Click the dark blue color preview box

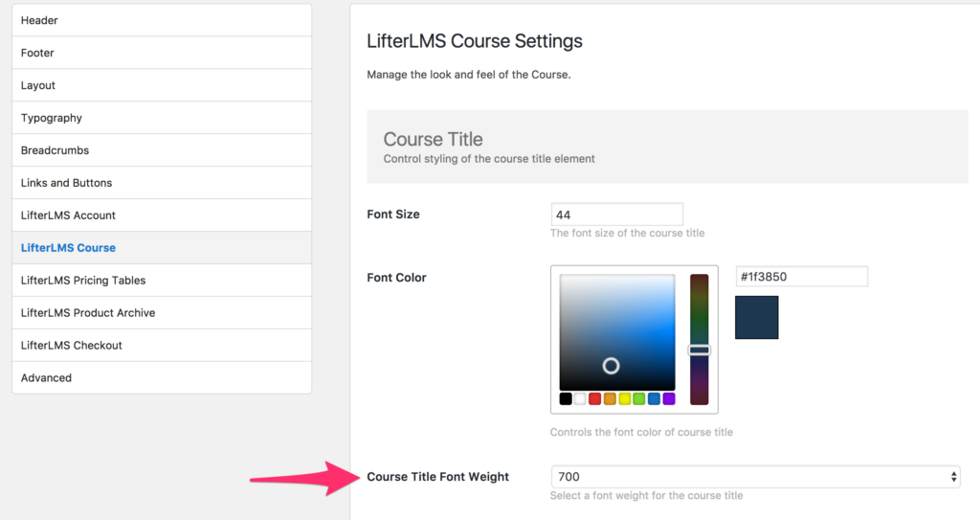(x=757, y=318)
